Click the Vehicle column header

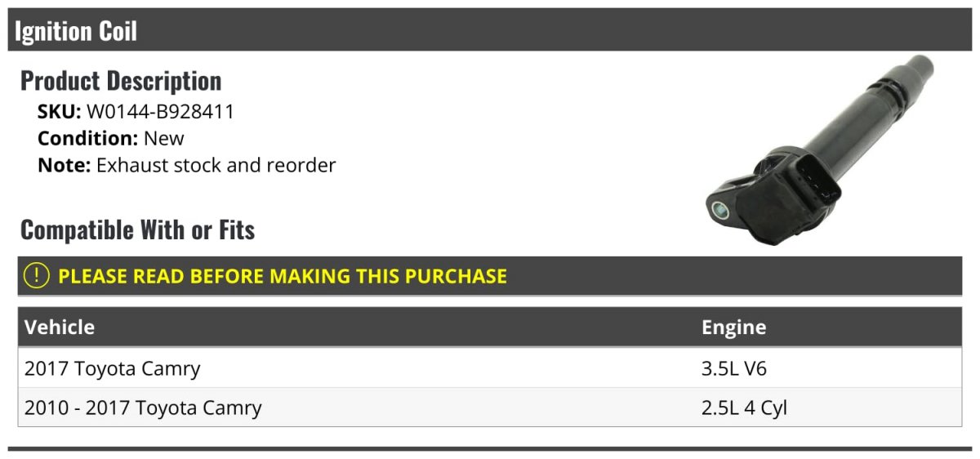coord(60,328)
